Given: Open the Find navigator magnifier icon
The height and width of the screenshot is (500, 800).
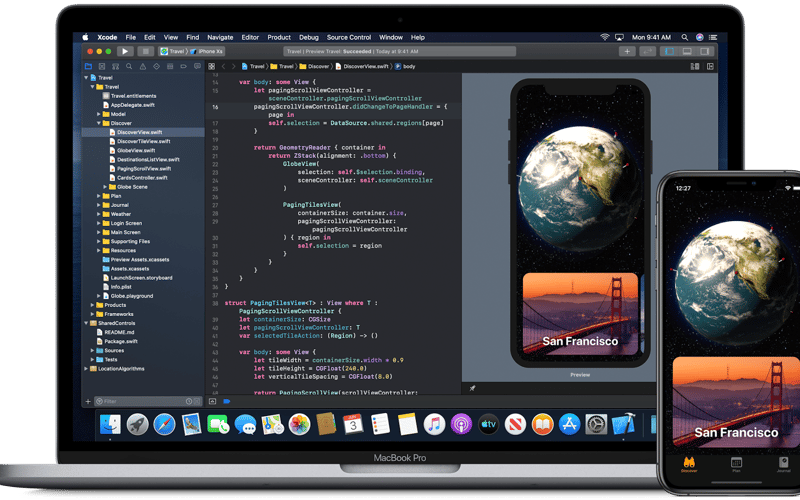Looking at the screenshot, I should pyautogui.click(x=129, y=66).
